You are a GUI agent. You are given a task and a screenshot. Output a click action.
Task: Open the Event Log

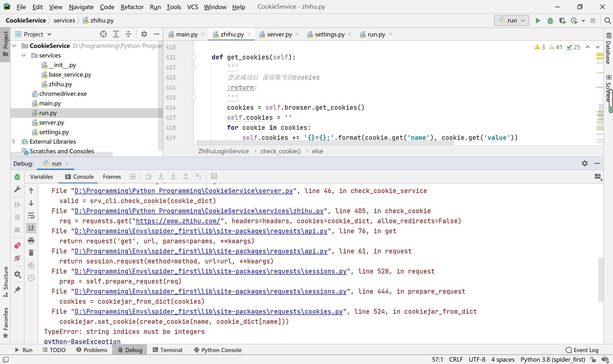[582, 350]
